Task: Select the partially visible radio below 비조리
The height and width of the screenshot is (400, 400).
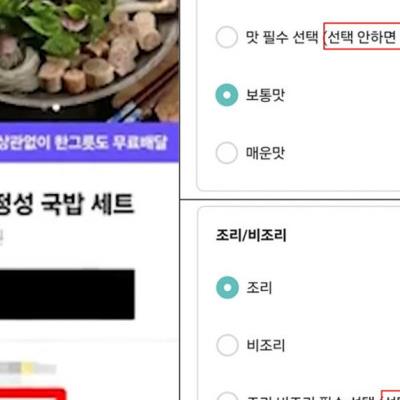Action: (x=227, y=396)
